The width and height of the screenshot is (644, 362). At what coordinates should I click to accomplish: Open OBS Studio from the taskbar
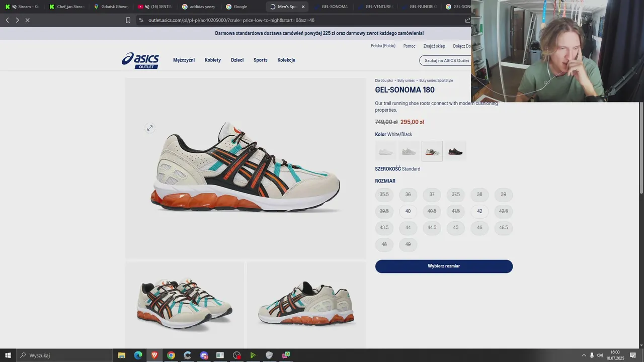coord(237,355)
